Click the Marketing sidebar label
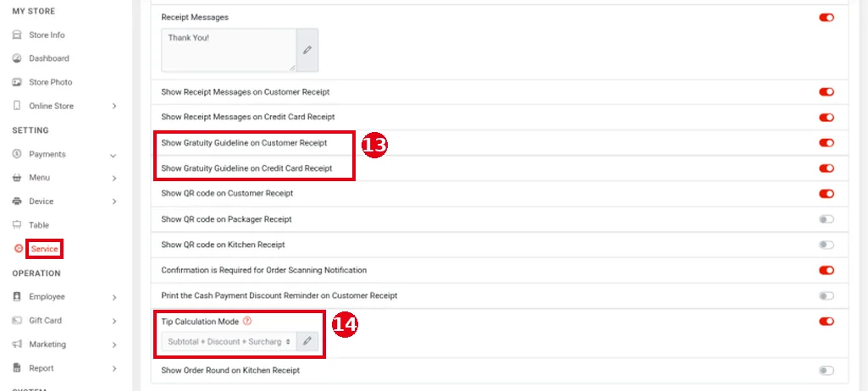Viewport: 868px width, 391px height. 47,344
